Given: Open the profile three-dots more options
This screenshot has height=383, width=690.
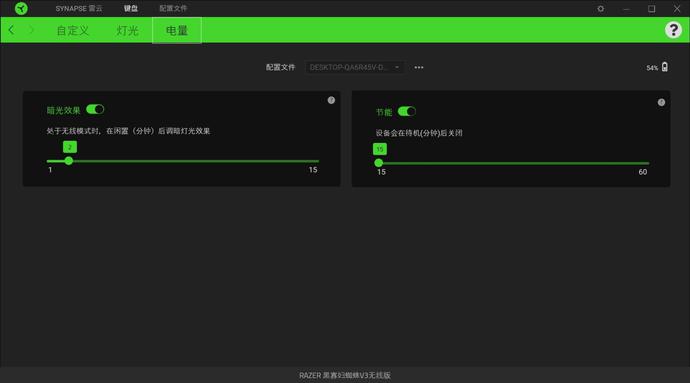Looking at the screenshot, I should coord(419,67).
